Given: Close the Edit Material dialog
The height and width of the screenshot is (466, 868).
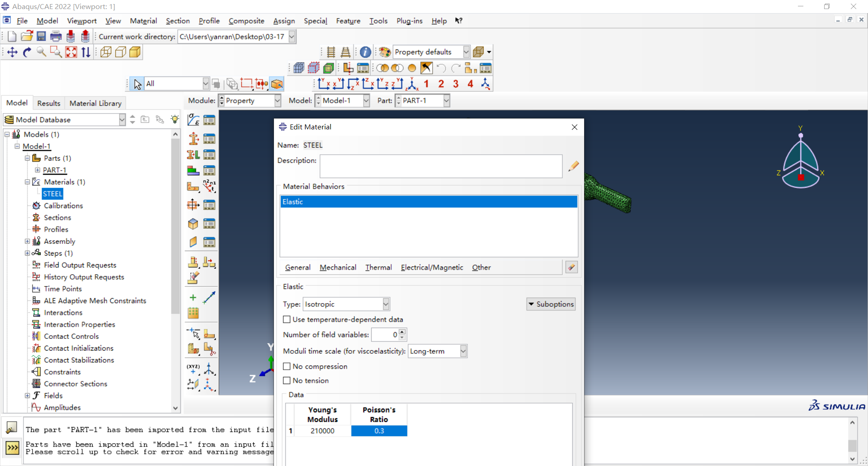Looking at the screenshot, I should [x=575, y=127].
